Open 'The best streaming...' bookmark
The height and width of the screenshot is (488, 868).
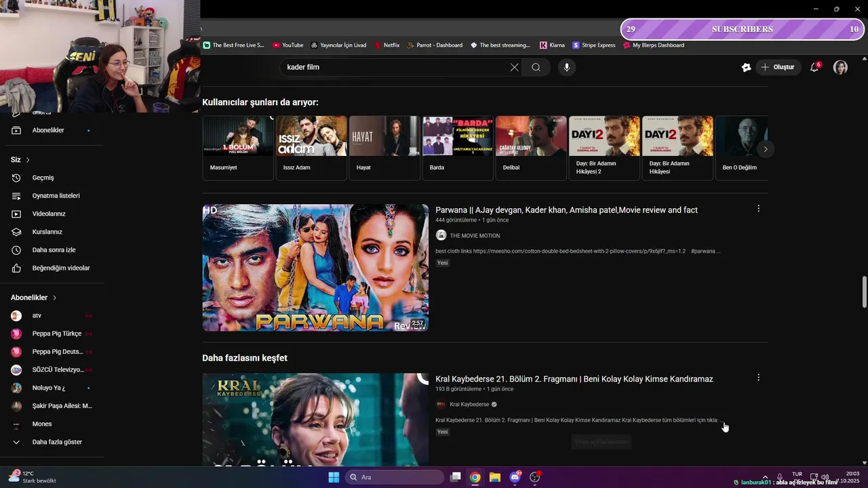tap(500, 45)
